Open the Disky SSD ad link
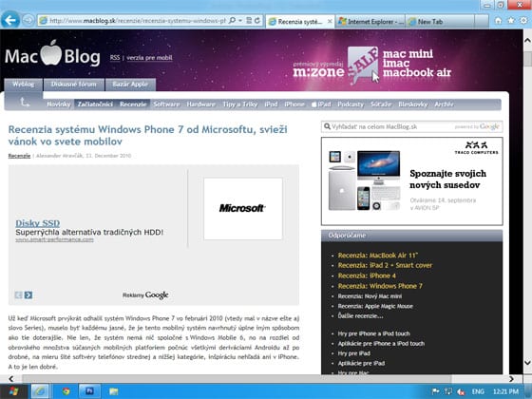Viewport: 532px width, 399px height. pyautogui.click(x=38, y=223)
